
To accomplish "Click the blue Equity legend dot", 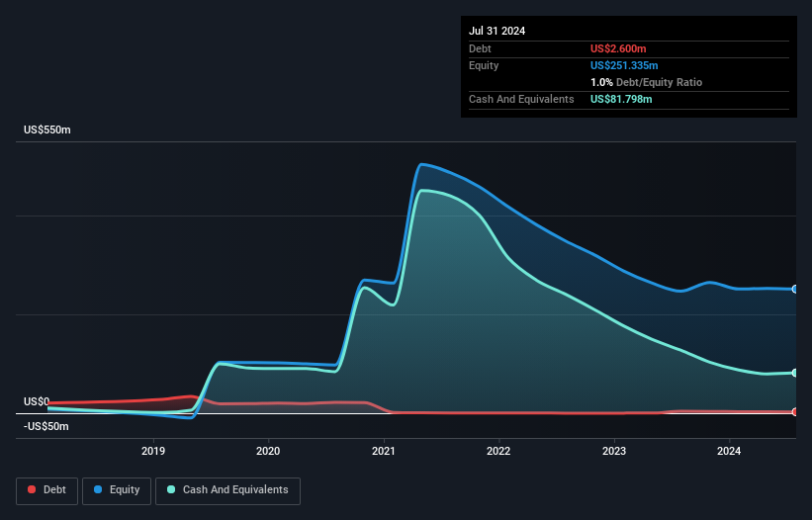I will [x=98, y=489].
